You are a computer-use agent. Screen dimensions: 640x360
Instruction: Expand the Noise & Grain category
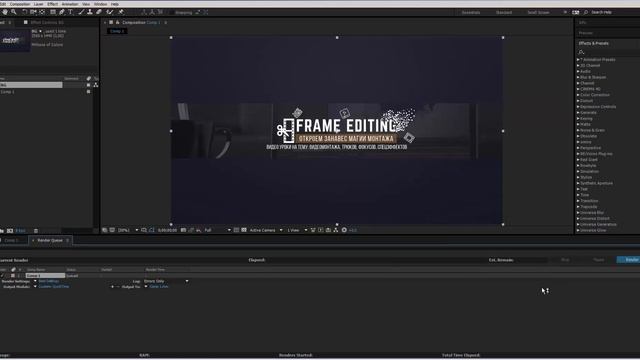[x=578, y=130]
